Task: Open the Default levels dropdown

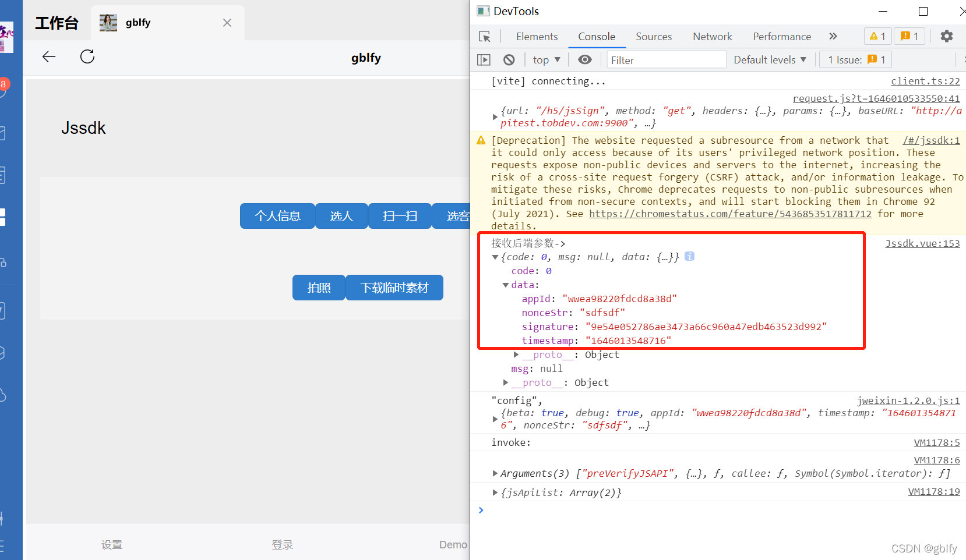Action: 770,60
